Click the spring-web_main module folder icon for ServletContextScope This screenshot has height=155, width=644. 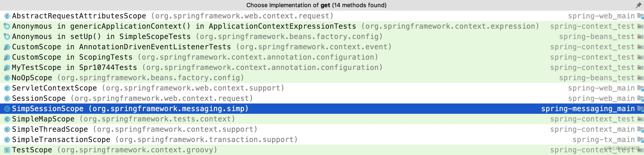pyautogui.click(x=640, y=88)
